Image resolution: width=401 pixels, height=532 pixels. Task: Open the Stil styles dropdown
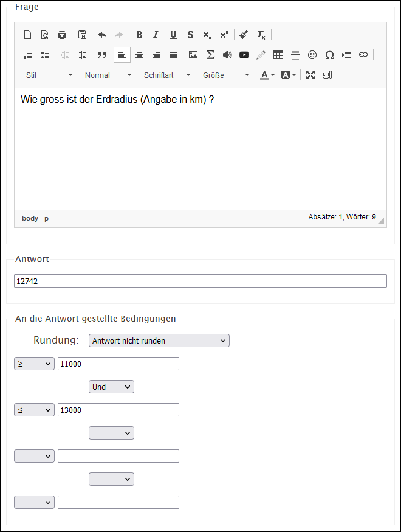tap(49, 75)
